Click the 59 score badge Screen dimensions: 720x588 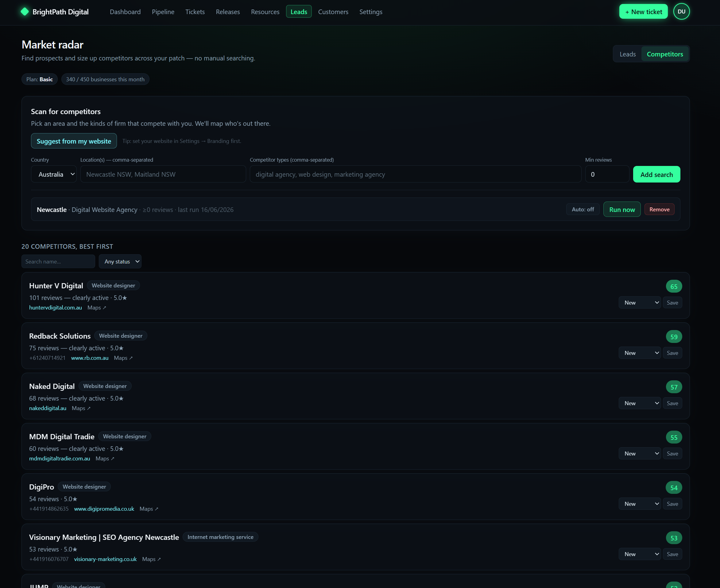pyautogui.click(x=674, y=337)
